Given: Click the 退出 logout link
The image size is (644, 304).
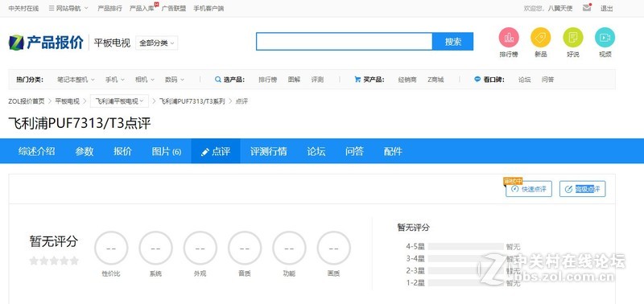Looking at the screenshot, I should (607, 8).
